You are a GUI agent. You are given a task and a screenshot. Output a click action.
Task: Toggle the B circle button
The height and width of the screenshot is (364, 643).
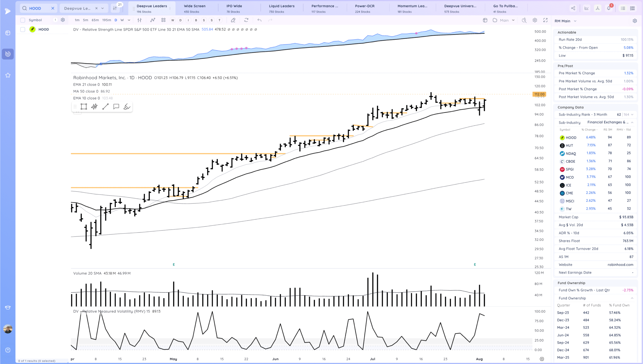[x=196, y=20]
